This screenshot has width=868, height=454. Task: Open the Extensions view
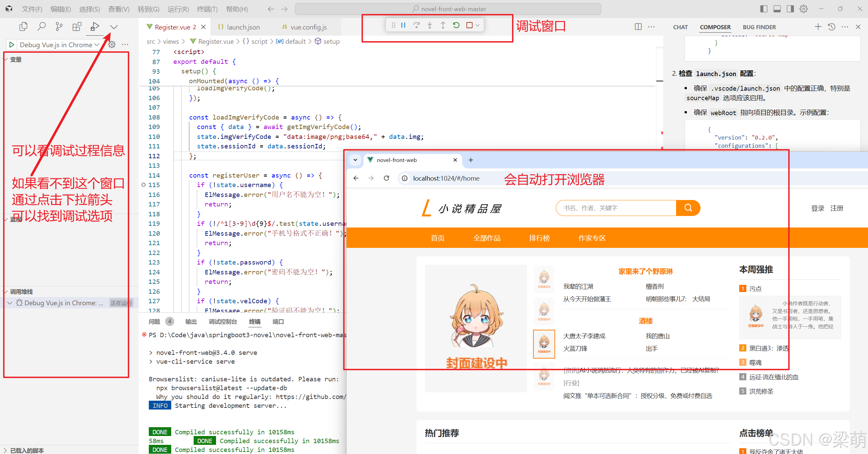[77, 26]
